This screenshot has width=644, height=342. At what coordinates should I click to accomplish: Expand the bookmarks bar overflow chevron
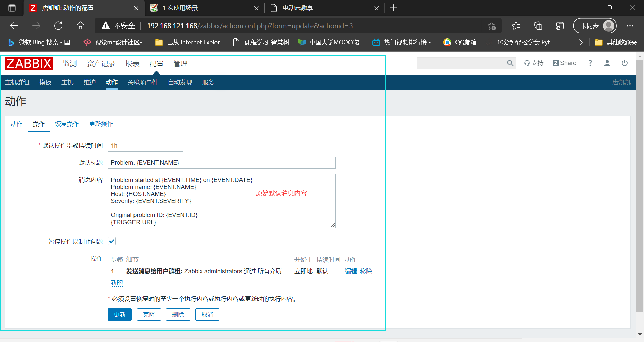pyautogui.click(x=581, y=42)
